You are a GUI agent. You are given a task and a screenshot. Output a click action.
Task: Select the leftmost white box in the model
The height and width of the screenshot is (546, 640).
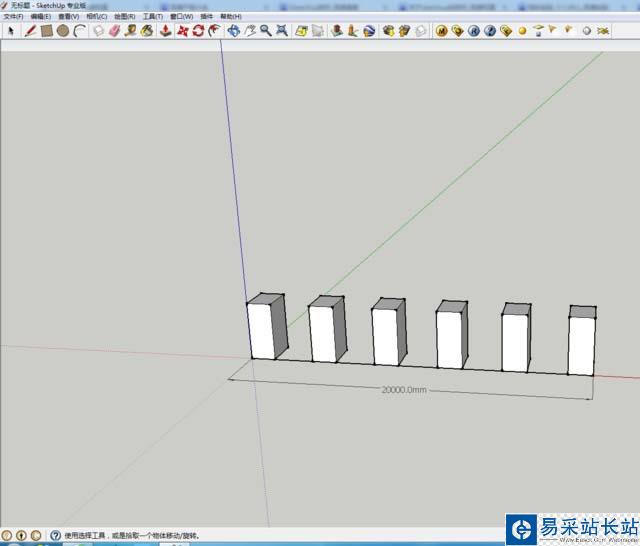(262, 332)
